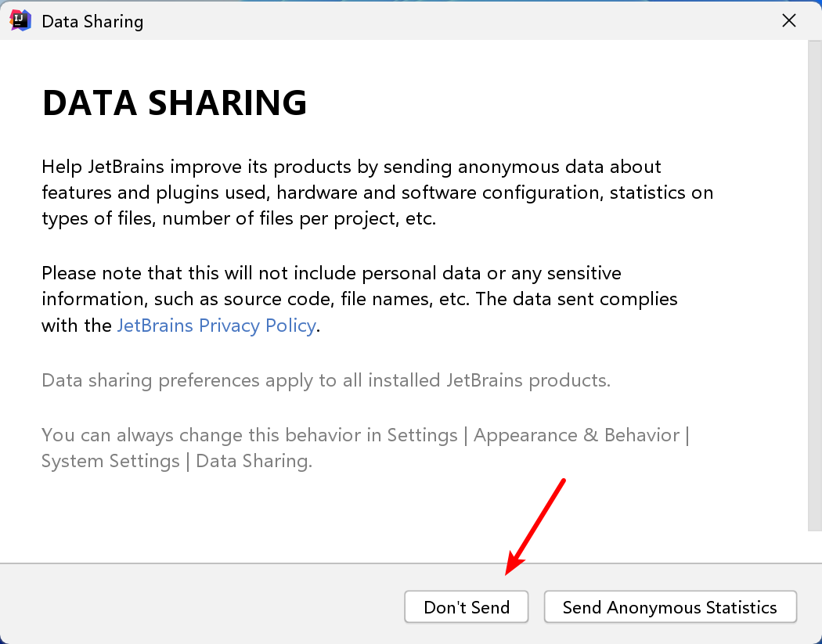
Task: Click the gray 'Data sharing preferences apply' line
Action: coord(326,381)
